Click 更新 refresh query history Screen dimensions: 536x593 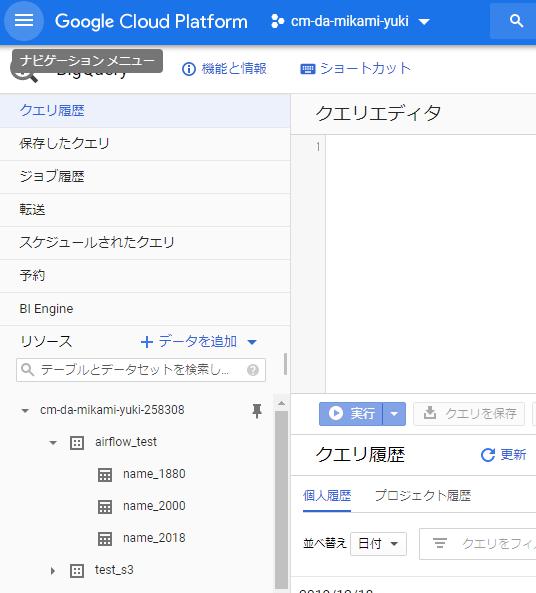(503, 455)
